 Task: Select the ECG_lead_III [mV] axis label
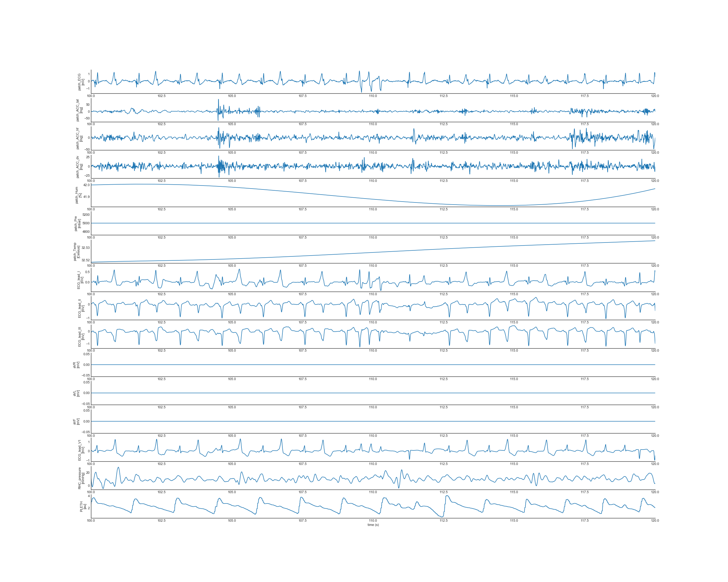coord(81,337)
